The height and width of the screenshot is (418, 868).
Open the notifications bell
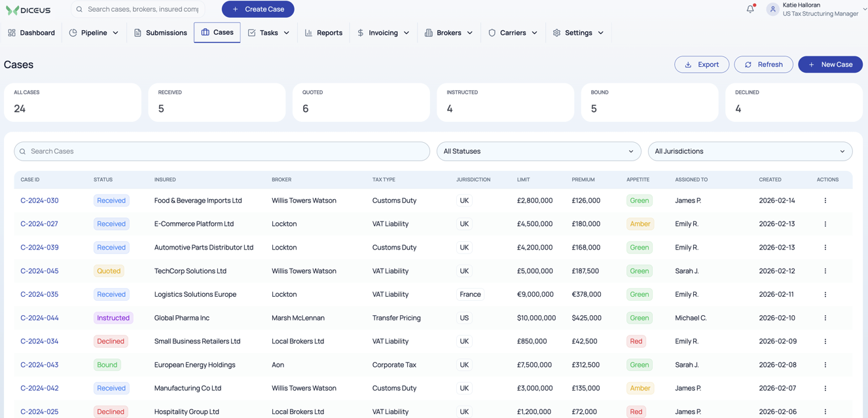pos(750,9)
